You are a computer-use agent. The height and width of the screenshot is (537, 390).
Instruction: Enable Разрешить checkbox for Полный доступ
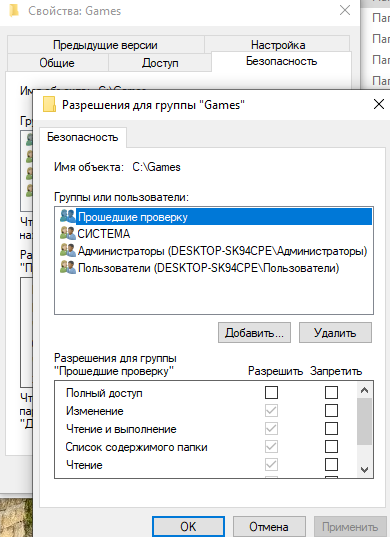(x=271, y=392)
